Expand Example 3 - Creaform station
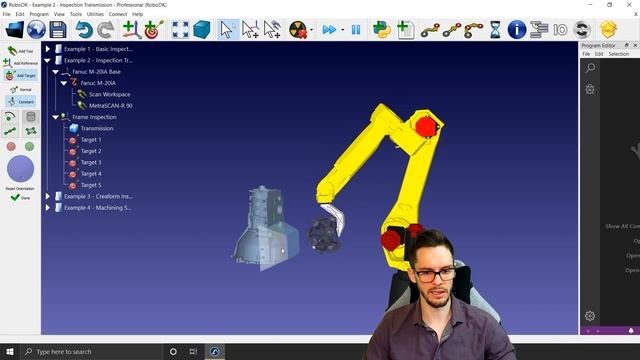The height and width of the screenshot is (360, 640). coord(48,196)
